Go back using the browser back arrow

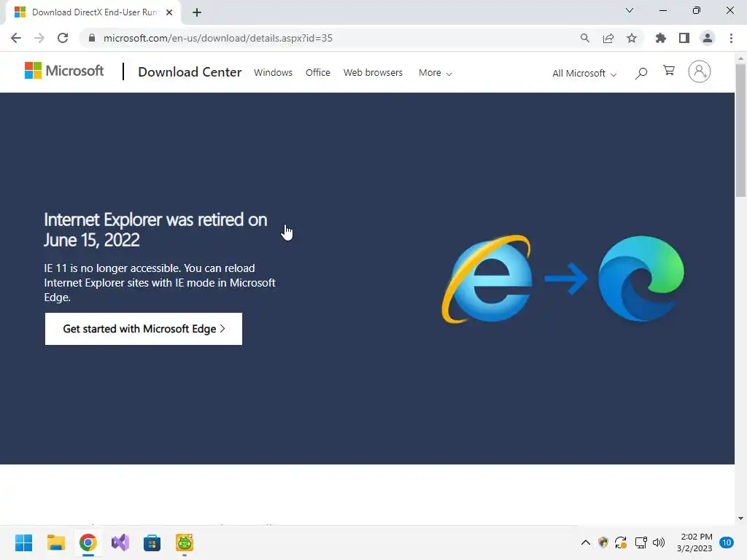point(16,38)
